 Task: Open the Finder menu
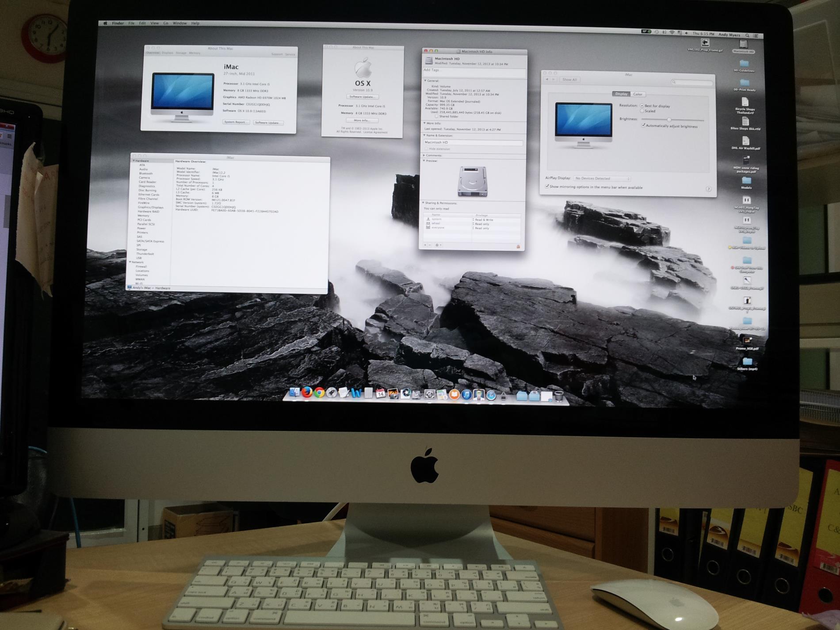point(118,23)
